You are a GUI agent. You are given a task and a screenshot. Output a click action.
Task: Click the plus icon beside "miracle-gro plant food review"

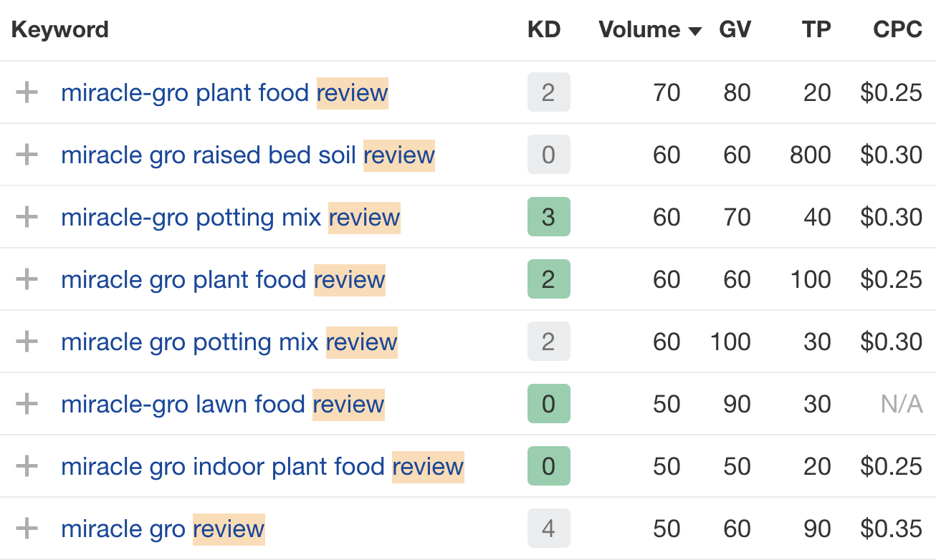tap(27, 92)
